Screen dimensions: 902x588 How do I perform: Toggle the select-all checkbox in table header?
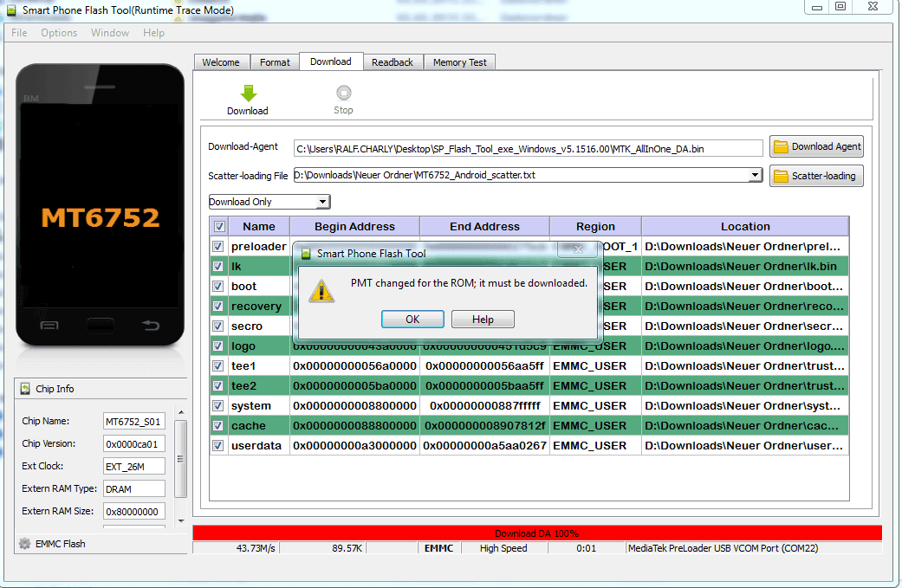(219, 227)
